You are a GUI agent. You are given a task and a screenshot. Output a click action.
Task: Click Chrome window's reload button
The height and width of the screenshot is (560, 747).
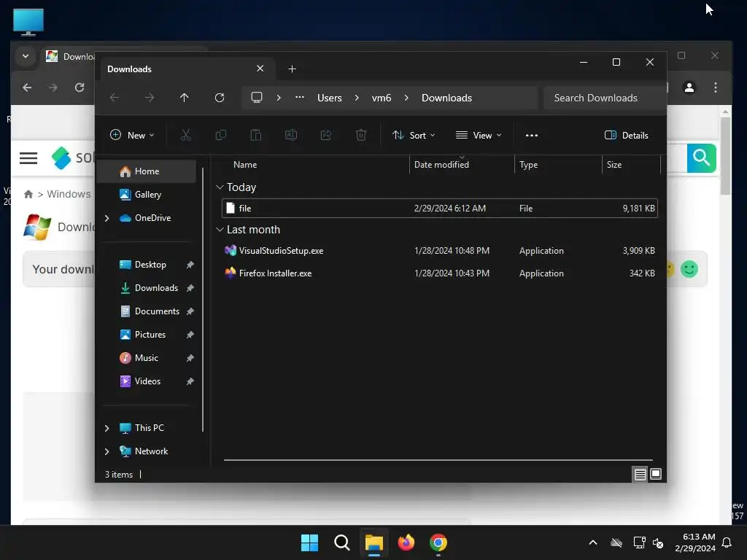click(x=80, y=87)
